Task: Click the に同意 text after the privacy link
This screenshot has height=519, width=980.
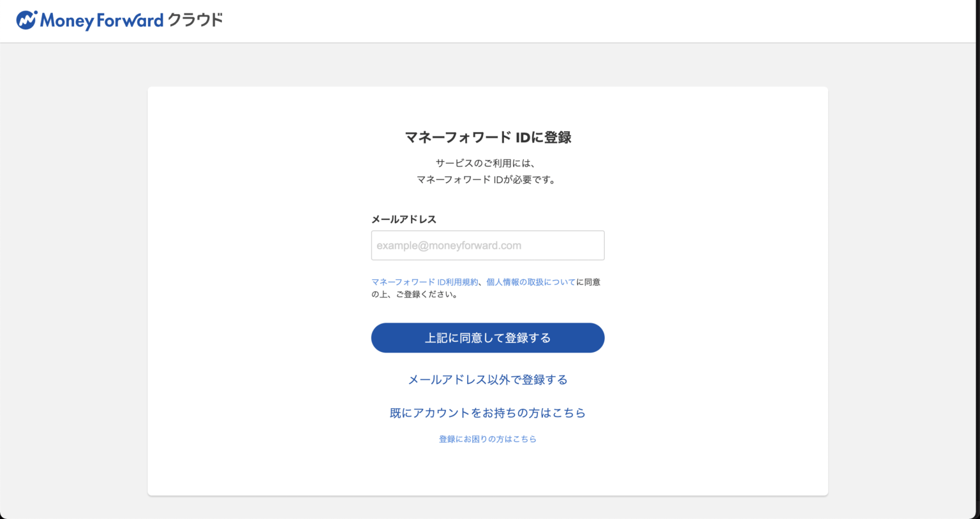Action: point(588,282)
